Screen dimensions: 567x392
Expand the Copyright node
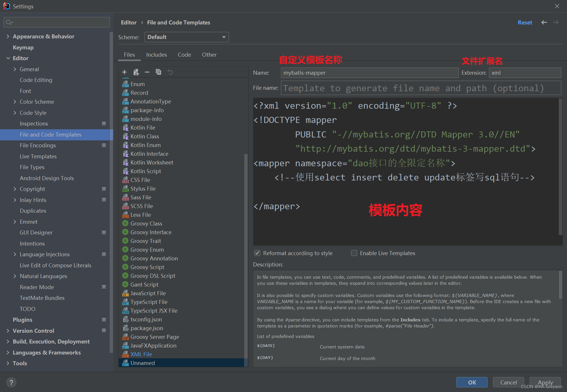coord(15,189)
